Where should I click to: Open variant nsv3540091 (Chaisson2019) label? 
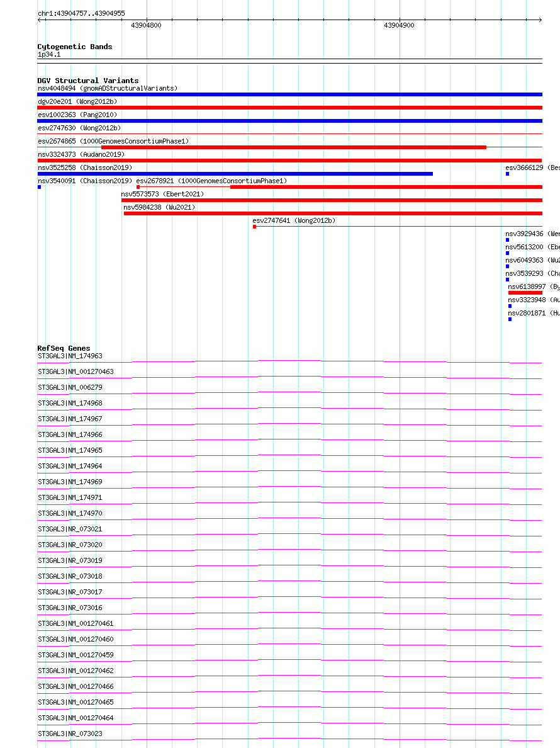(85, 181)
